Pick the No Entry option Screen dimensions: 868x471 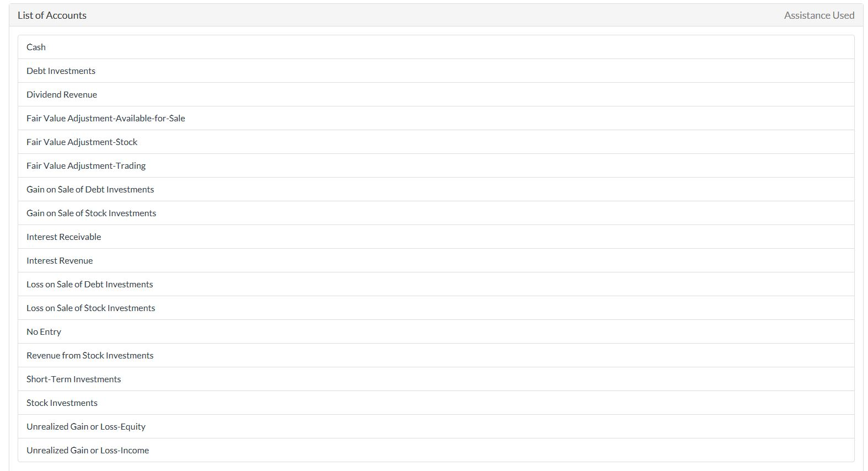[44, 331]
